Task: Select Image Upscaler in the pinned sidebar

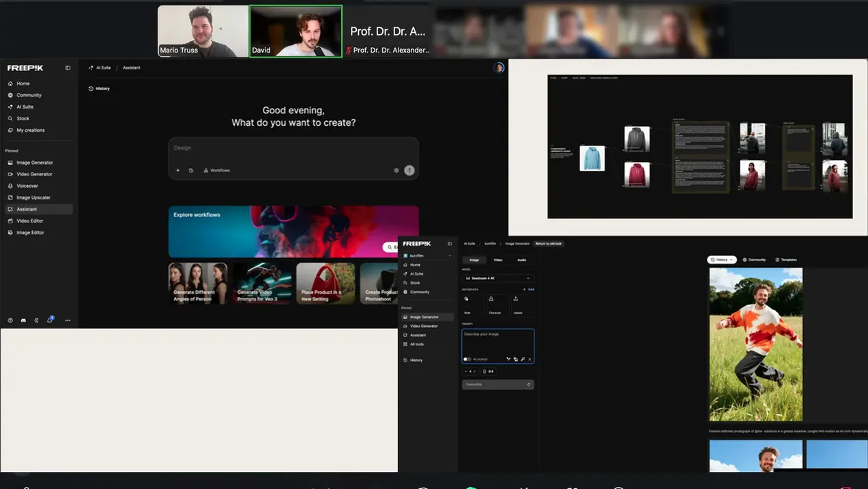Action: click(33, 197)
